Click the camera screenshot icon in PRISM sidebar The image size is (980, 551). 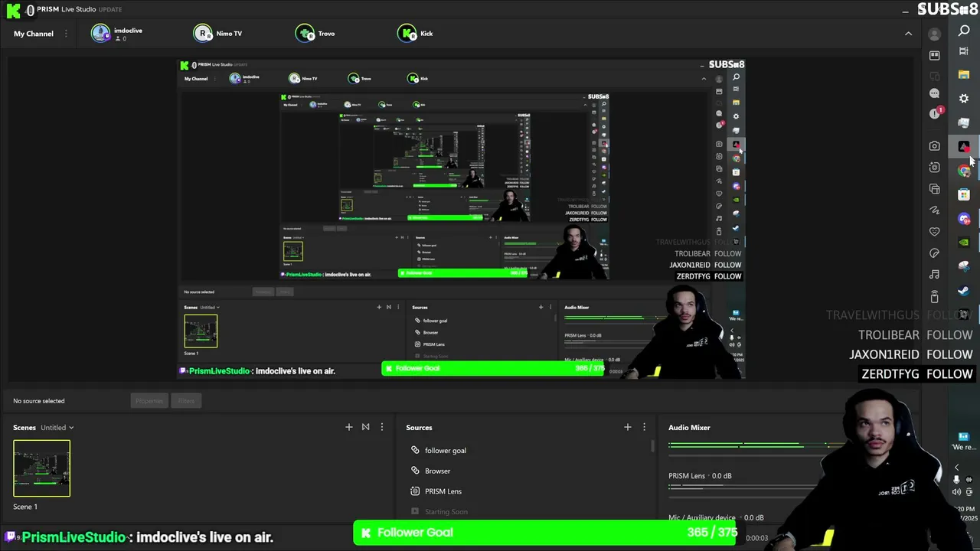934,146
